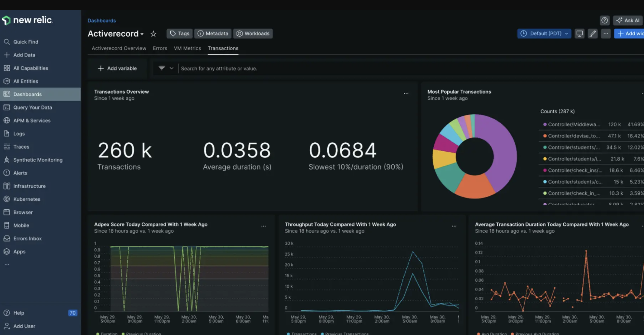Edit dashboard with the pencil icon
This screenshot has height=335, width=644.
(x=592, y=34)
